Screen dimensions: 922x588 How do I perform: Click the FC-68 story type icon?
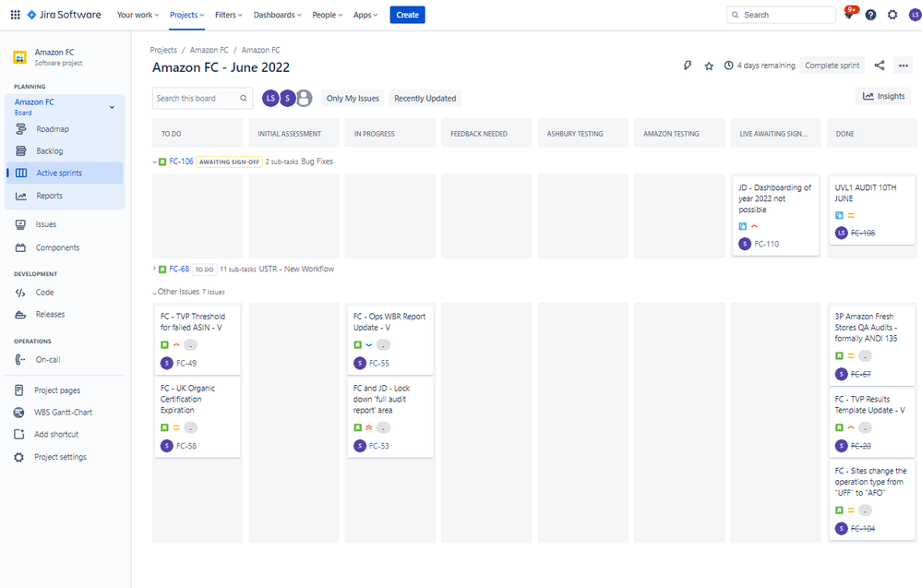[162, 270]
